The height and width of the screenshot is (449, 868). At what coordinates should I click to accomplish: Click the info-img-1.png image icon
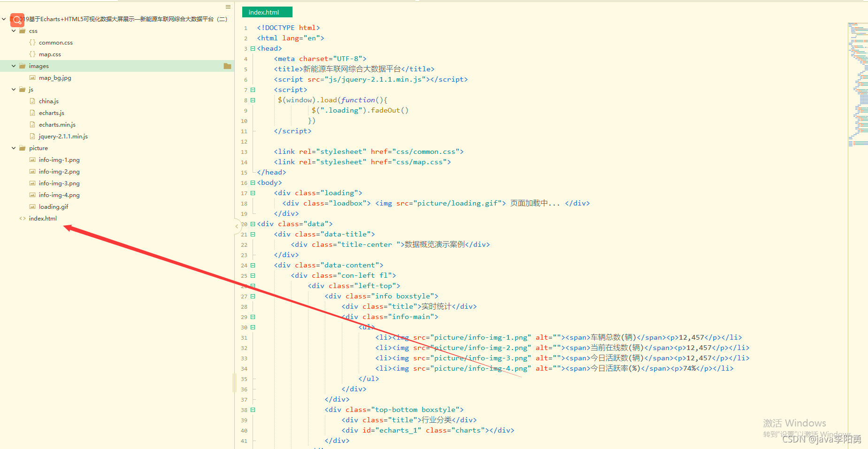coord(32,160)
